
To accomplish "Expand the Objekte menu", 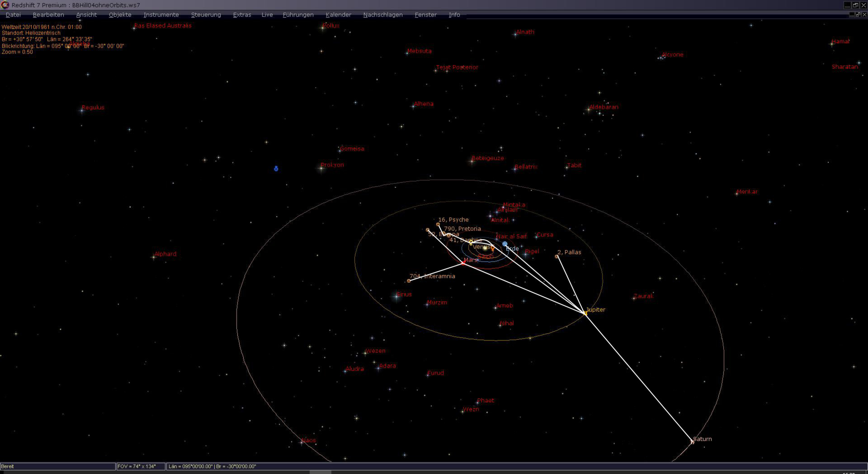I will (120, 15).
